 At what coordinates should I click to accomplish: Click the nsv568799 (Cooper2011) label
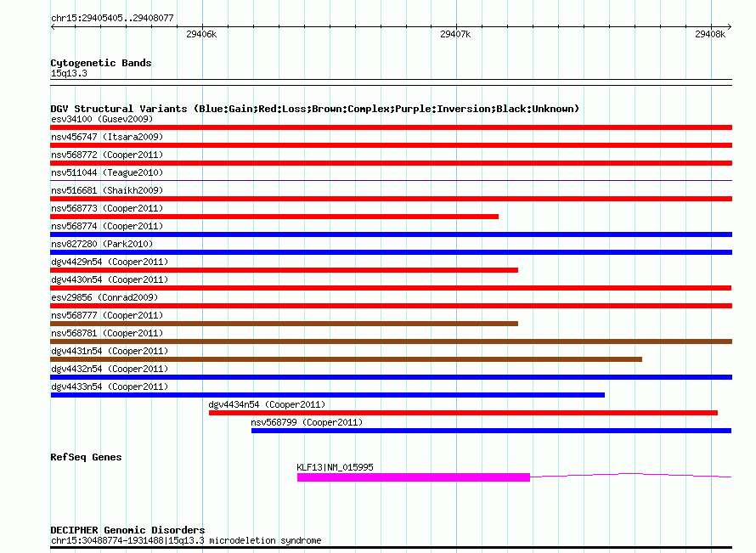[x=307, y=422]
